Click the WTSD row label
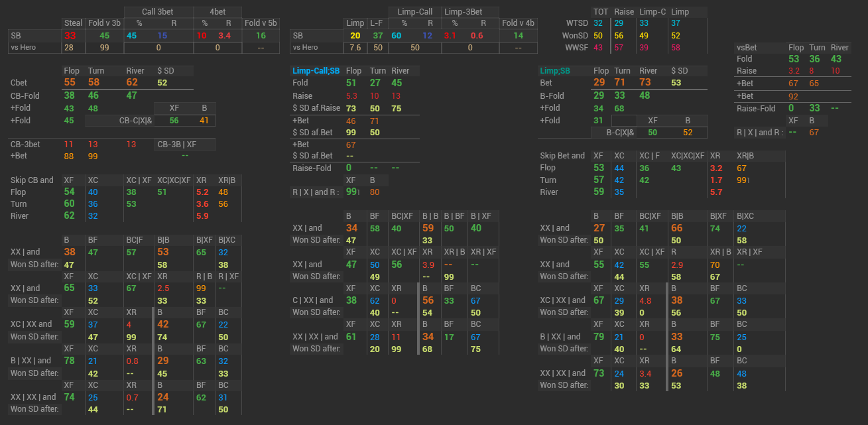 pyautogui.click(x=577, y=23)
